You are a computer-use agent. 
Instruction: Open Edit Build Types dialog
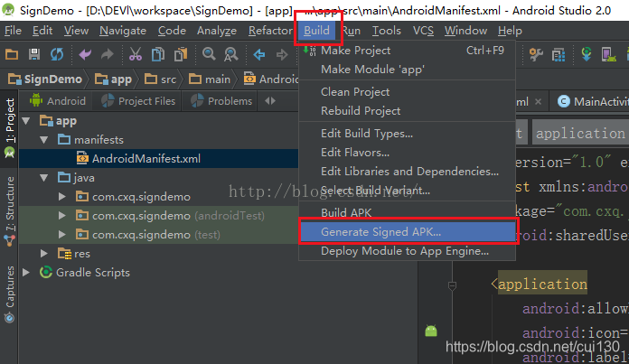408,134
